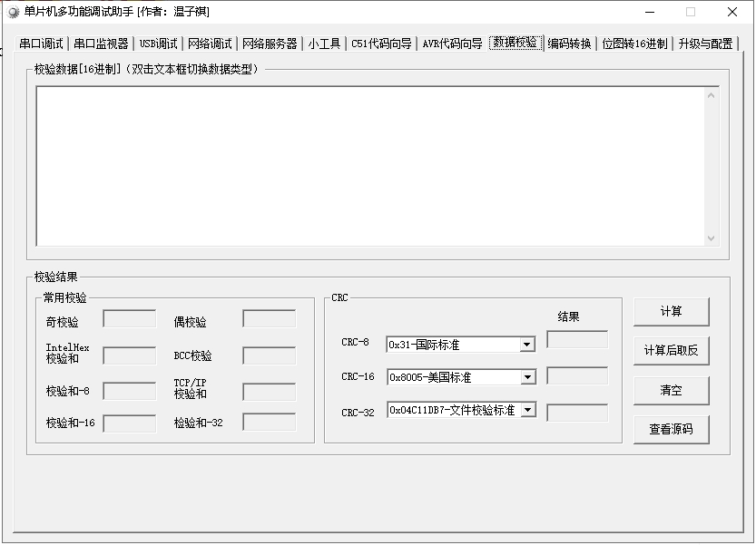
Task: Click the 偶校验 result field
Action: coord(270,319)
